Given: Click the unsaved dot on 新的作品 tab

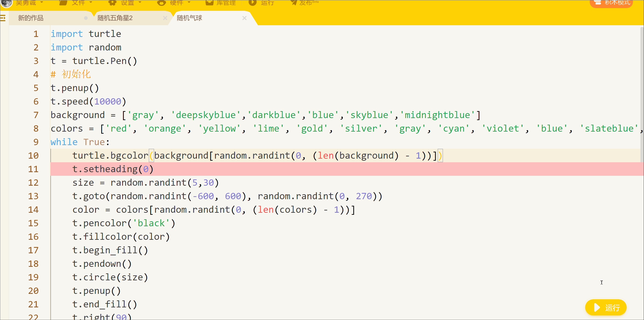Looking at the screenshot, I should tap(86, 18).
